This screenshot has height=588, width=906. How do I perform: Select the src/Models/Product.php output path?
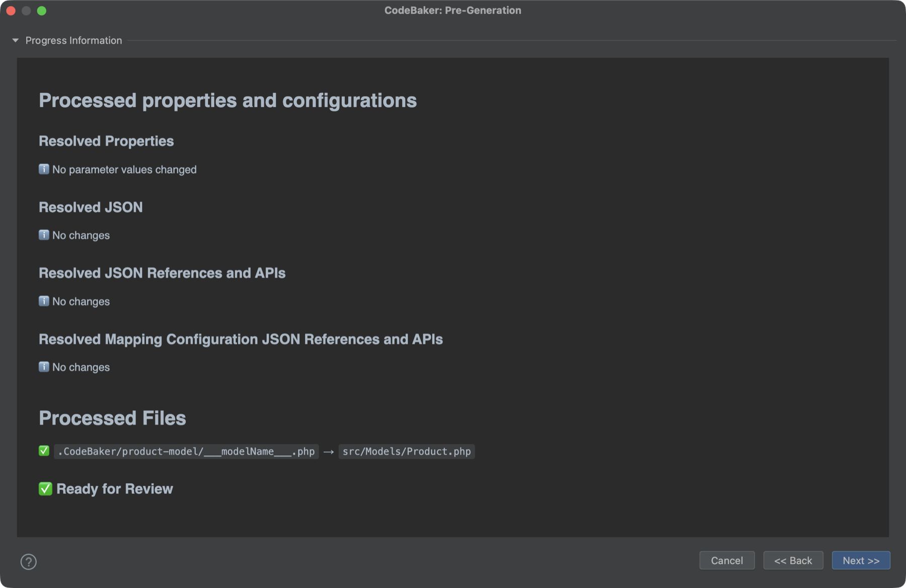coord(407,451)
